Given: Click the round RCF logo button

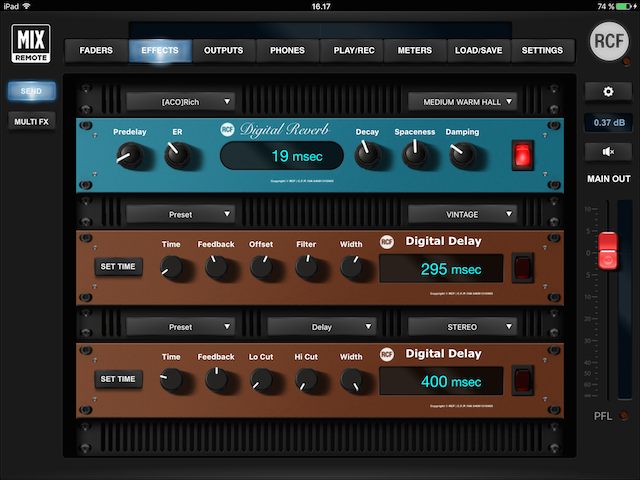Looking at the screenshot, I should coord(609,41).
